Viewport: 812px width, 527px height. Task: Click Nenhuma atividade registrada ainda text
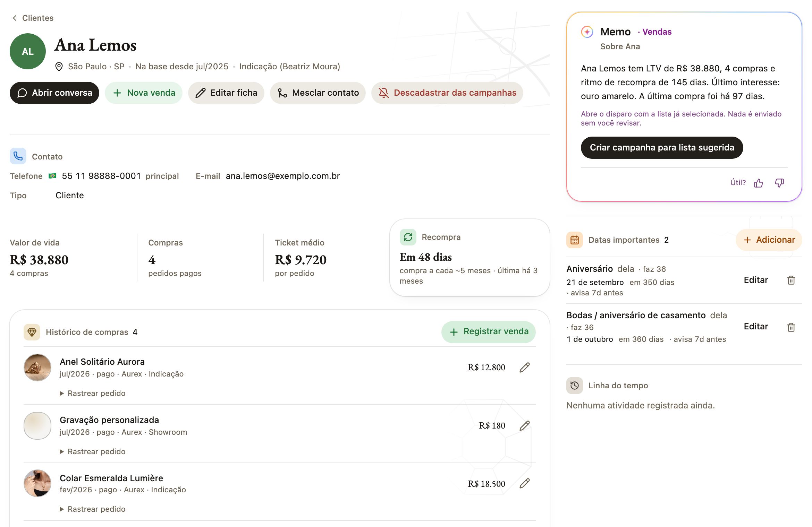click(641, 405)
